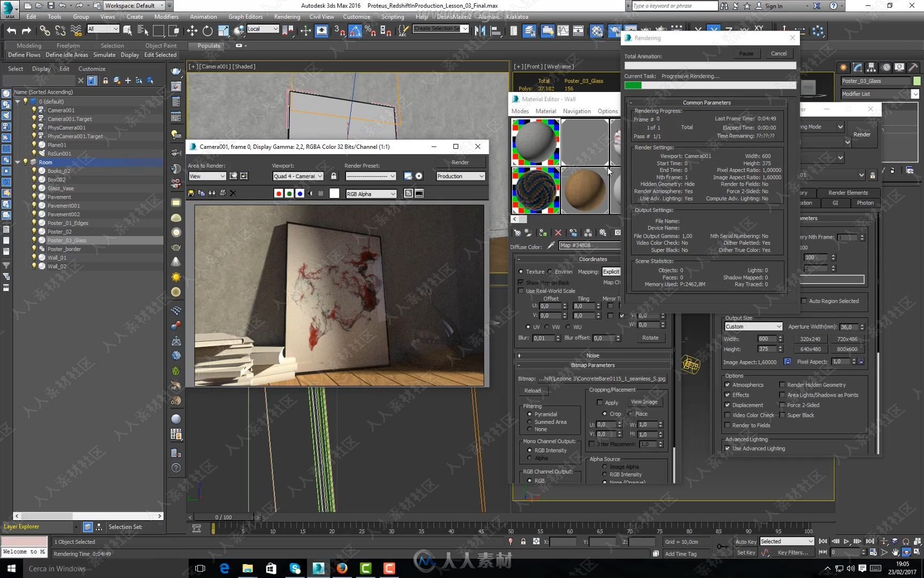Activate the Select and Link tool
924x578 pixels.
click(45, 31)
